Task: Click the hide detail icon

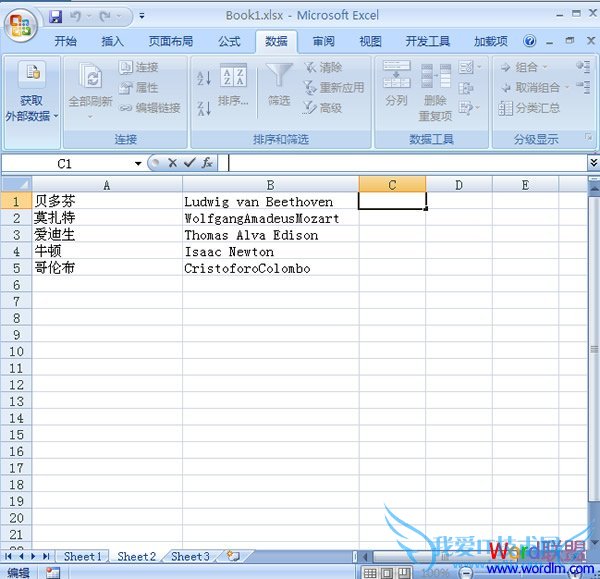Action: 583,86
